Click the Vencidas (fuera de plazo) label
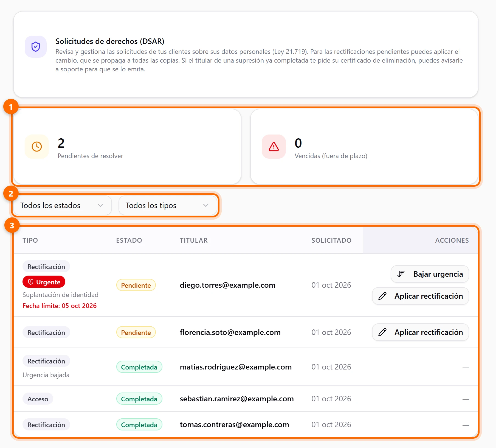 tap(331, 156)
